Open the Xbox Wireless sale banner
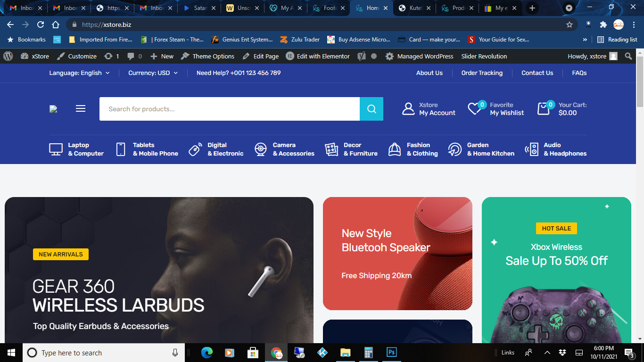The height and width of the screenshot is (362, 644). [x=556, y=270]
